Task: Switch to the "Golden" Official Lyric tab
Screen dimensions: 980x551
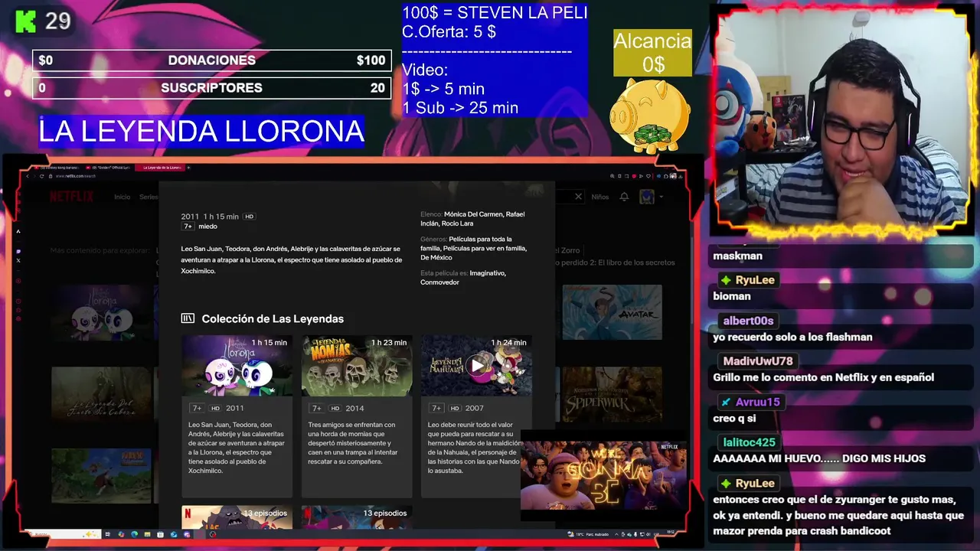Action: pyautogui.click(x=107, y=168)
